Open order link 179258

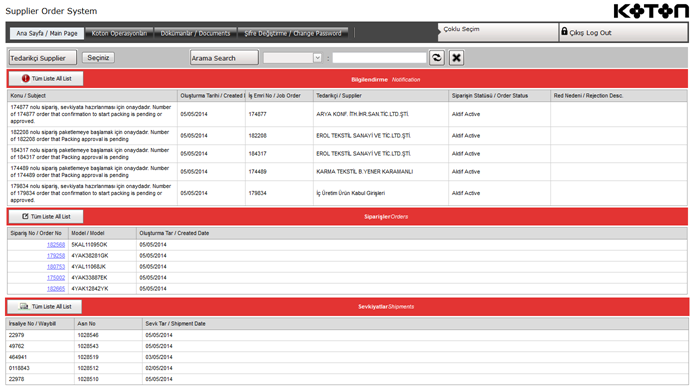coord(56,256)
